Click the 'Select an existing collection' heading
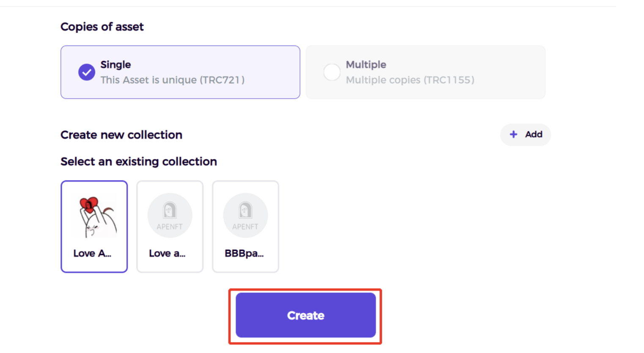Viewport: 644px width, 353px height. coord(139,162)
